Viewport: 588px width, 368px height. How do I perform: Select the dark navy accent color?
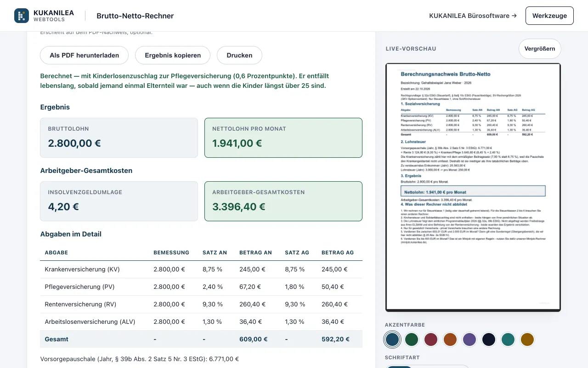pos(489,339)
